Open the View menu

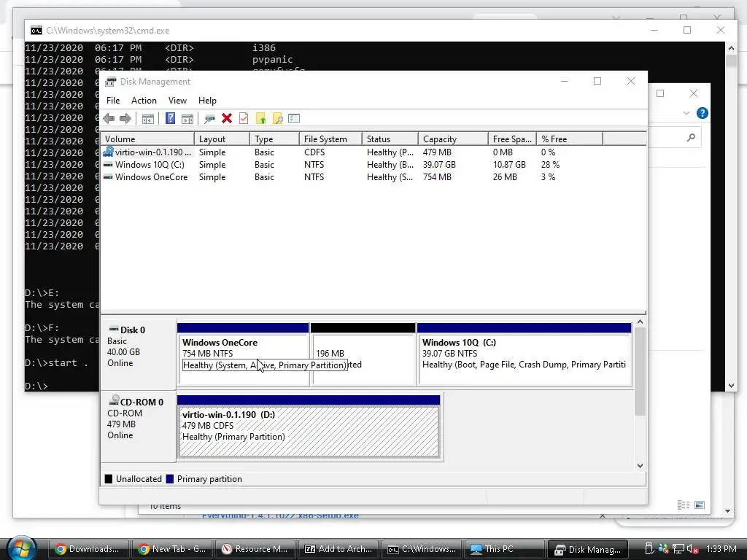click(x=177, y=101)
